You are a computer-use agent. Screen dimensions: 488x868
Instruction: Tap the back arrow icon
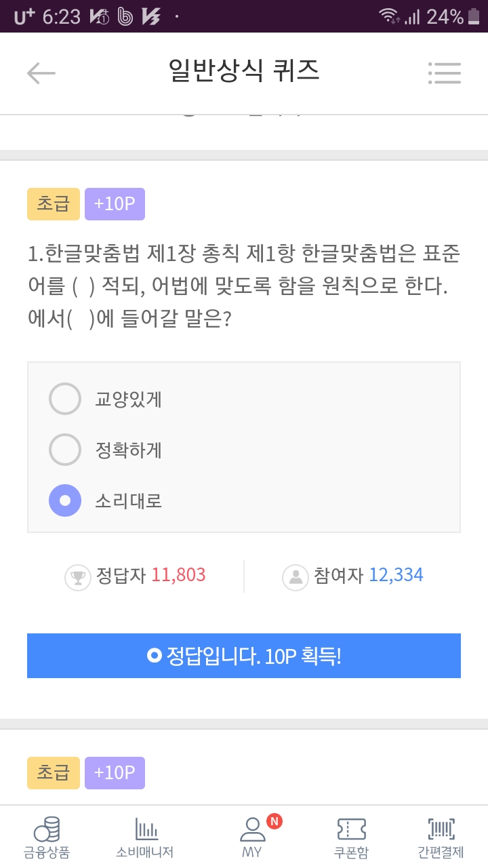tap(41, 73)
